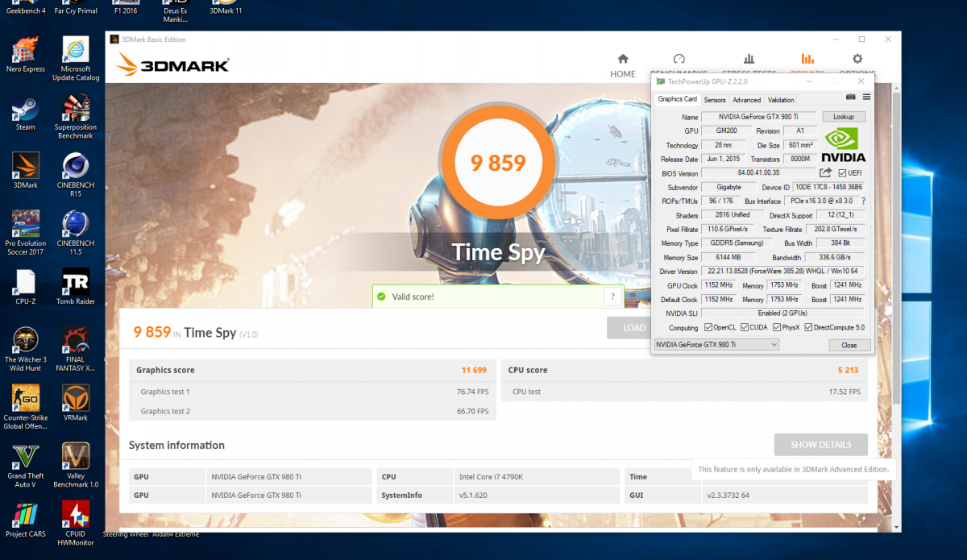
Task: Select the CPU-Z file icon on desktop
Action: pyautogui.click(x=25, y=288)
